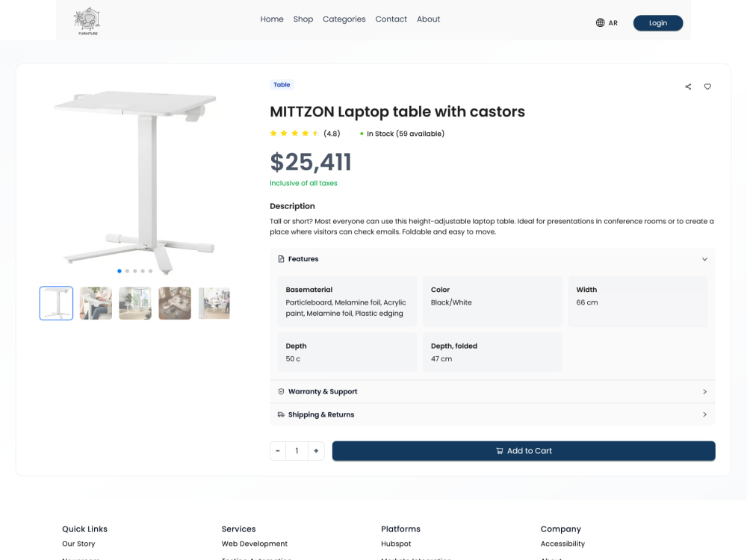Image resolution: width=747 pixels, height=560 pixels.
Task: Click 'In Stock (59 available)' text
Action: [x=406, y=134]
